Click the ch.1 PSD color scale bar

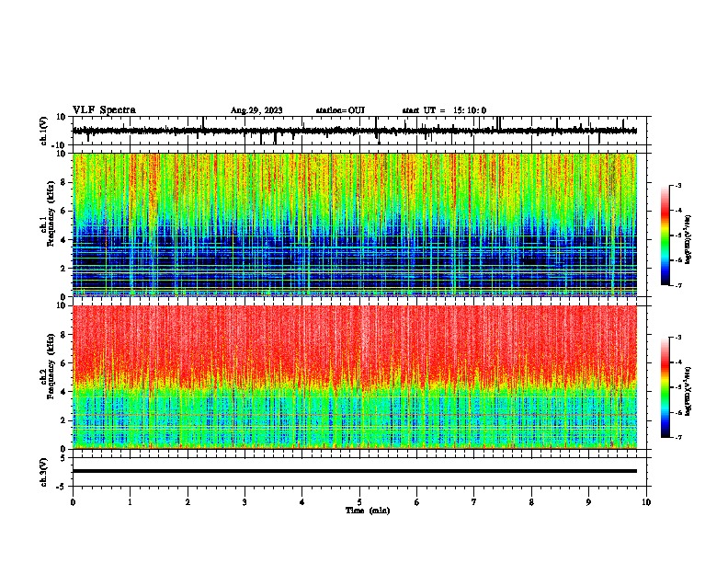(x=665, y=236)
